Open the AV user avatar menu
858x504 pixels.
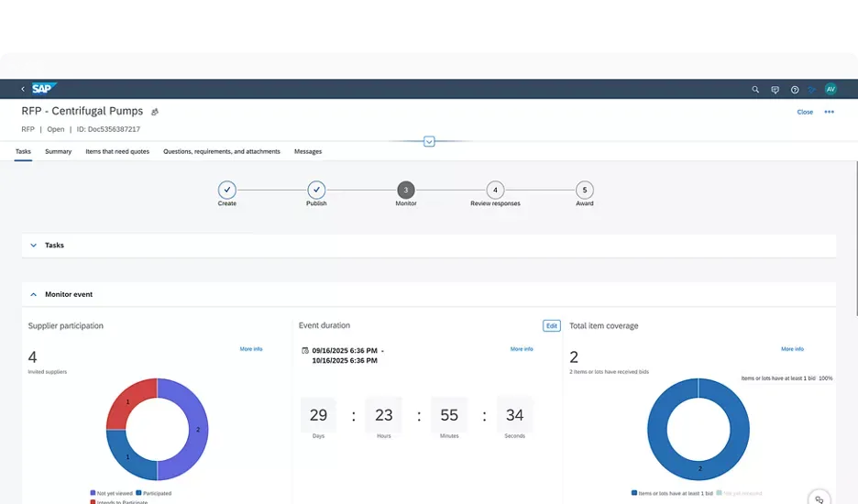[x=830, y=89]
